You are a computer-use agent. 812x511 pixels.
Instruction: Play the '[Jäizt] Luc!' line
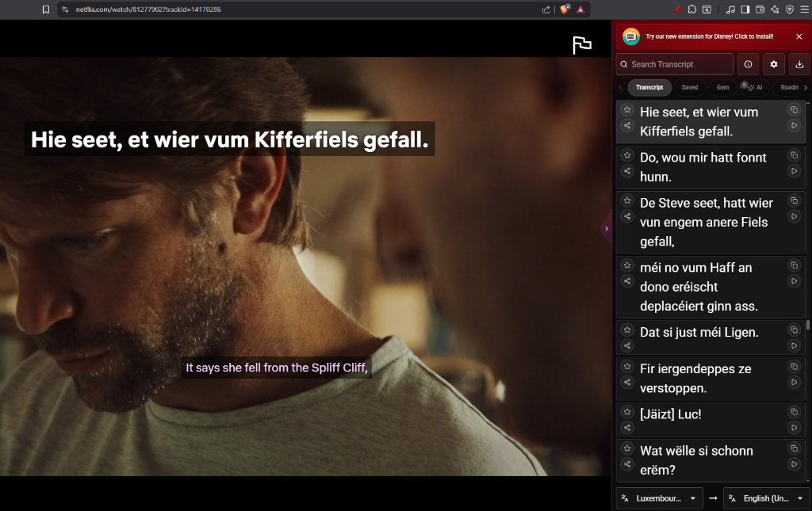point(794,429)
